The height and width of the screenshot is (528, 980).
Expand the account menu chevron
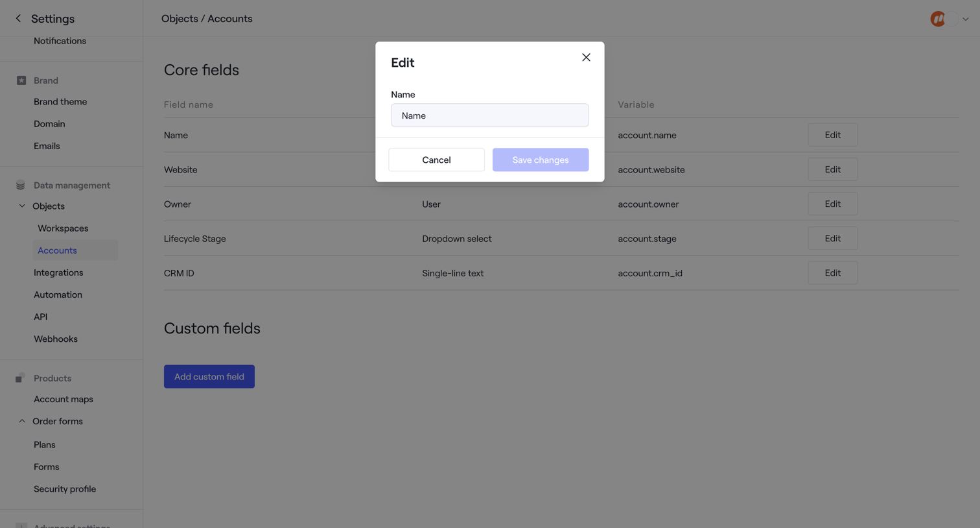click(x=966, y=19)
